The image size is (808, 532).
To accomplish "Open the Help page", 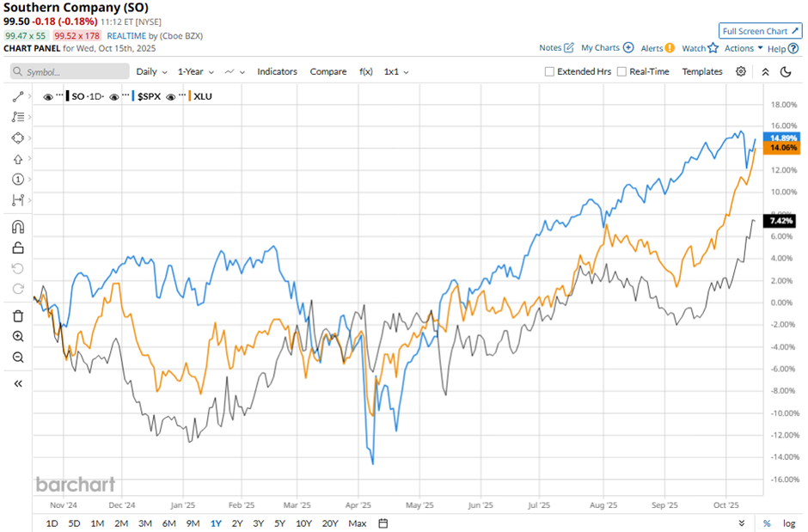I will [783, 48].
